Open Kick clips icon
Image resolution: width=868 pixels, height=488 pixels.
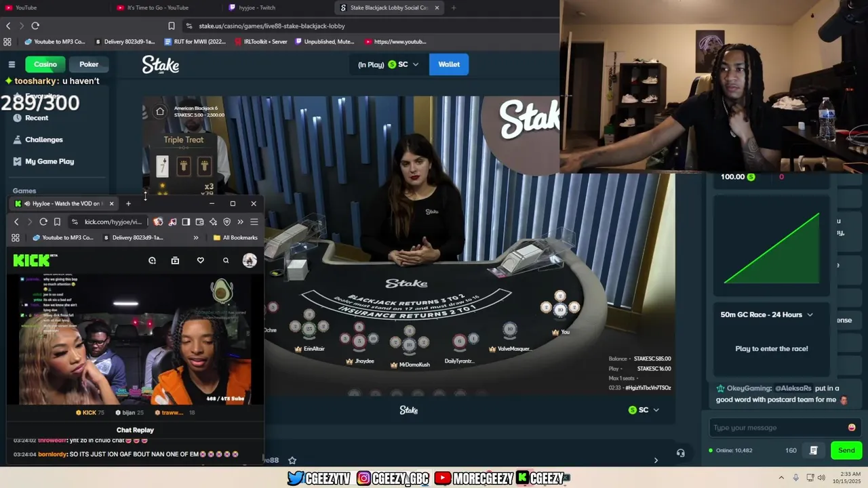pyautogui.click(x=175, y=260)
